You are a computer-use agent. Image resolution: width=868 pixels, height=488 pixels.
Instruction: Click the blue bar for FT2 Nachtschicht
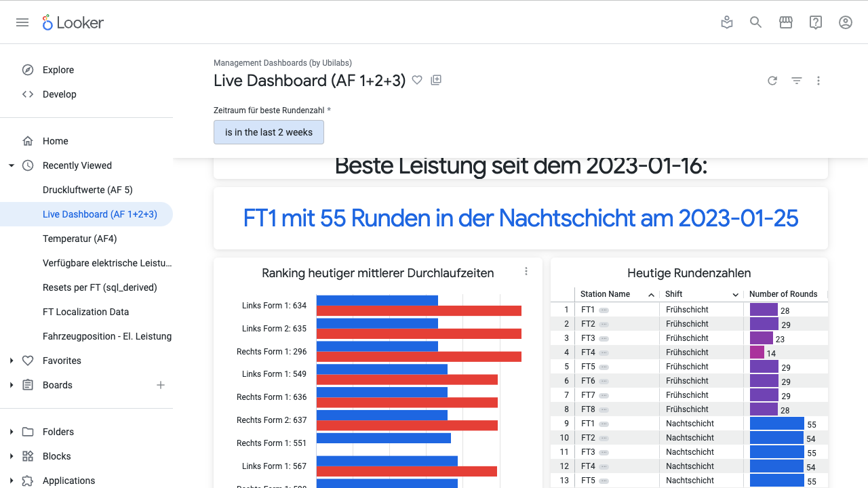776,438
